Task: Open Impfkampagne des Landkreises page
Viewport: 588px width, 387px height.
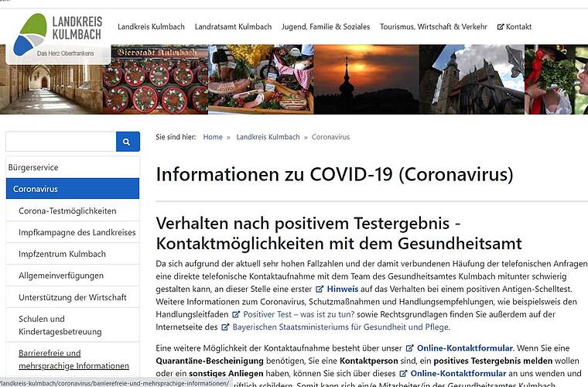Action: 77,232
